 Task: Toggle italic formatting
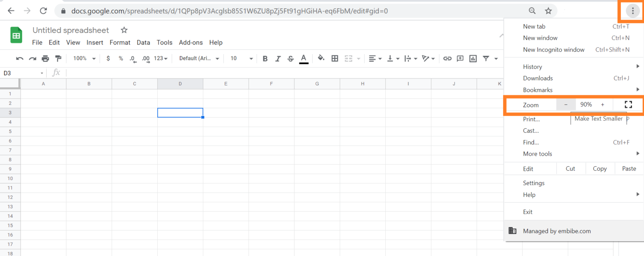tap(278, 58)
